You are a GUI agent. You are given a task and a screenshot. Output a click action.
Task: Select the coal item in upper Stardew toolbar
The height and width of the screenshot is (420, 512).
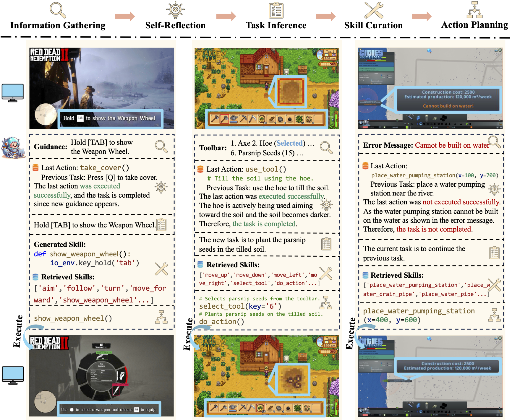point(290,119)
